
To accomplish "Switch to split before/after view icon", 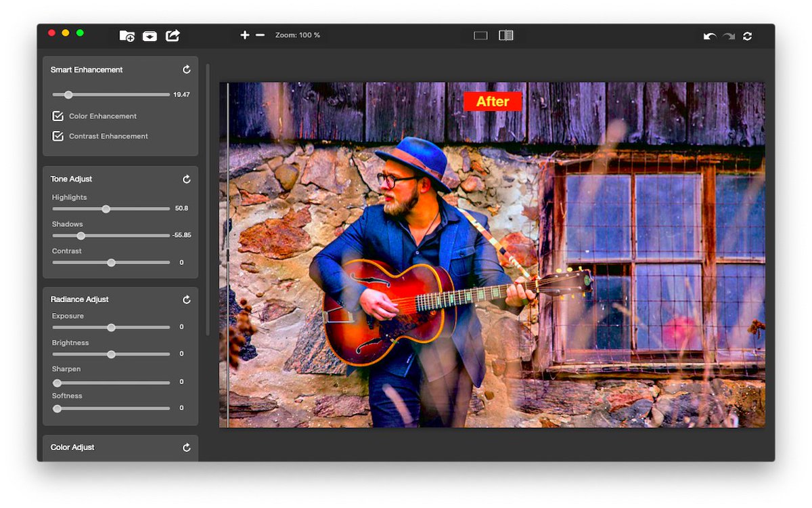I will point(506,35).
